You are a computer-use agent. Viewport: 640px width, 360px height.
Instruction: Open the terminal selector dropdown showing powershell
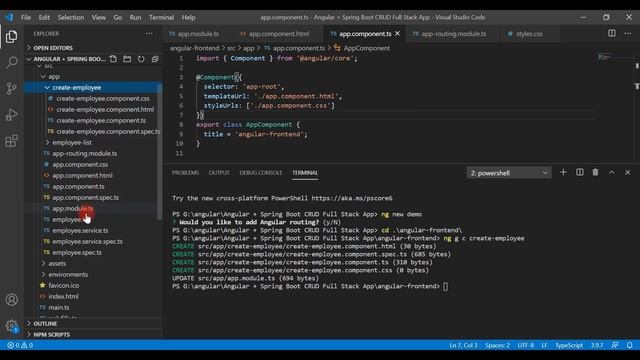(x=509, y=173)
